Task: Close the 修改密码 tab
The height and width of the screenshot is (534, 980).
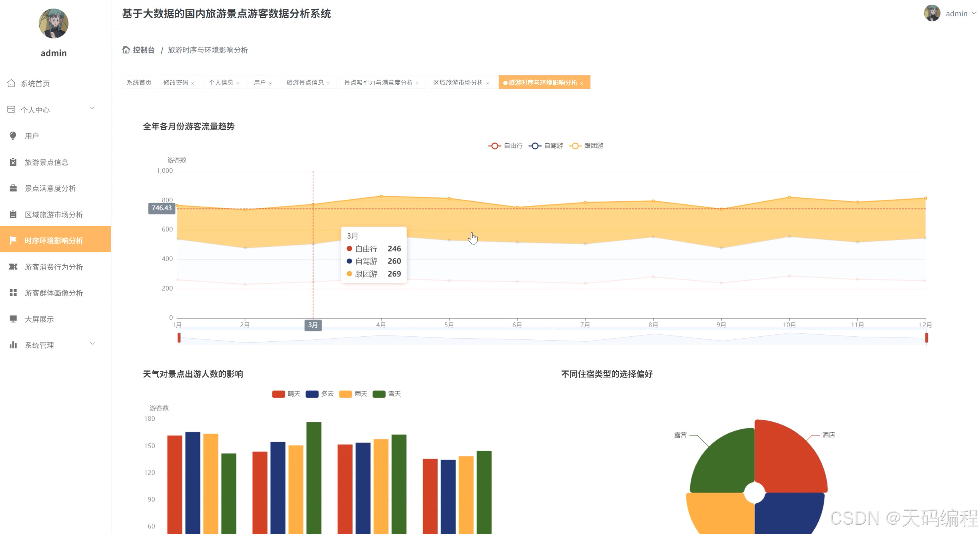Action: pyautogui.click(x=192, y=83)
